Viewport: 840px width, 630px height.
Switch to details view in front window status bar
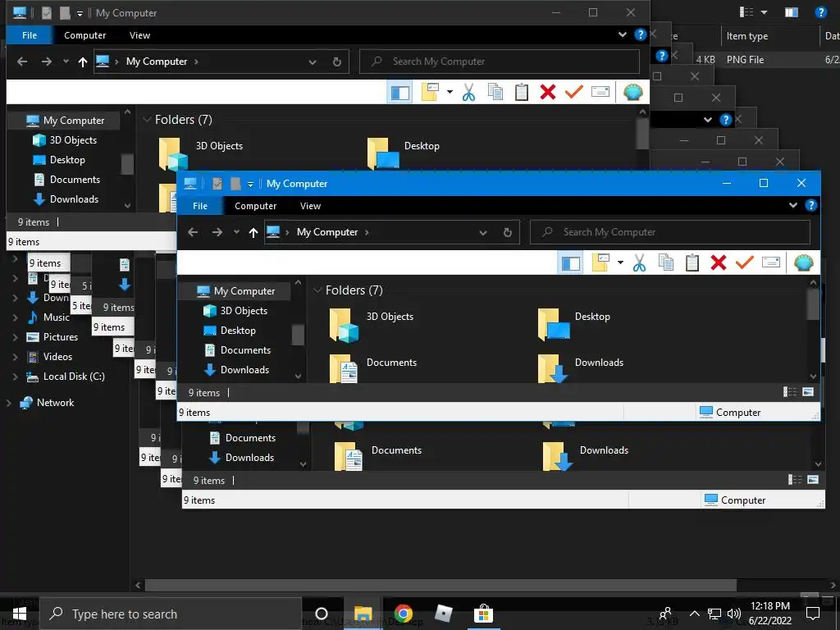coord(790,392)
